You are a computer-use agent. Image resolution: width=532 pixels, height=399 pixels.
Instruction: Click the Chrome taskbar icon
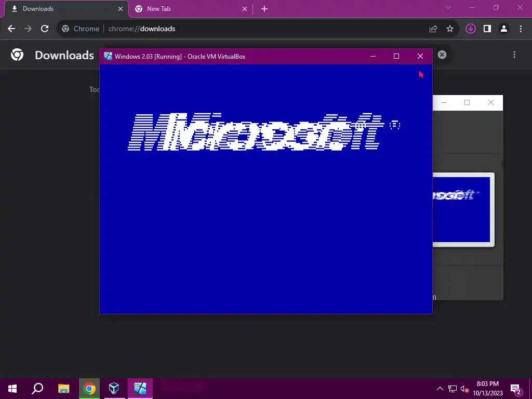coord(89,389)
